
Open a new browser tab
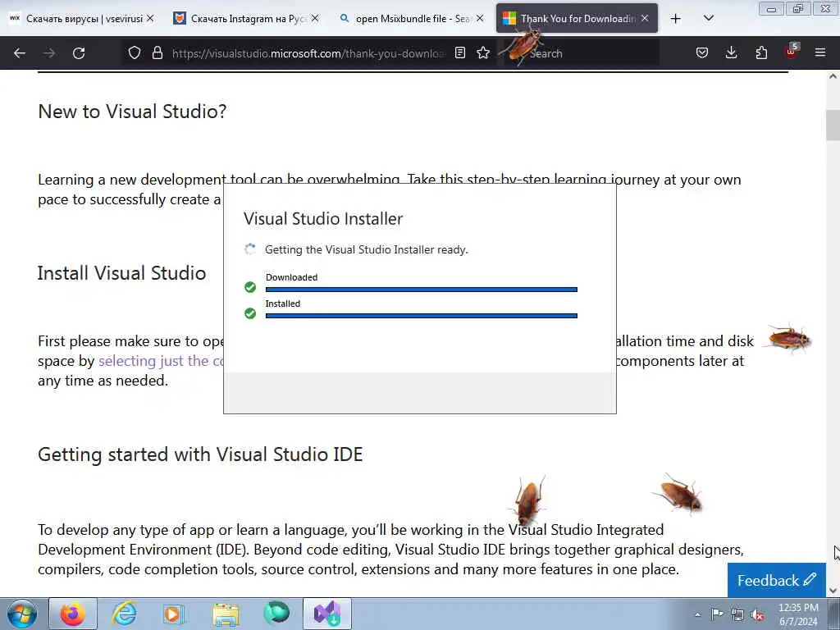point(676,19)
